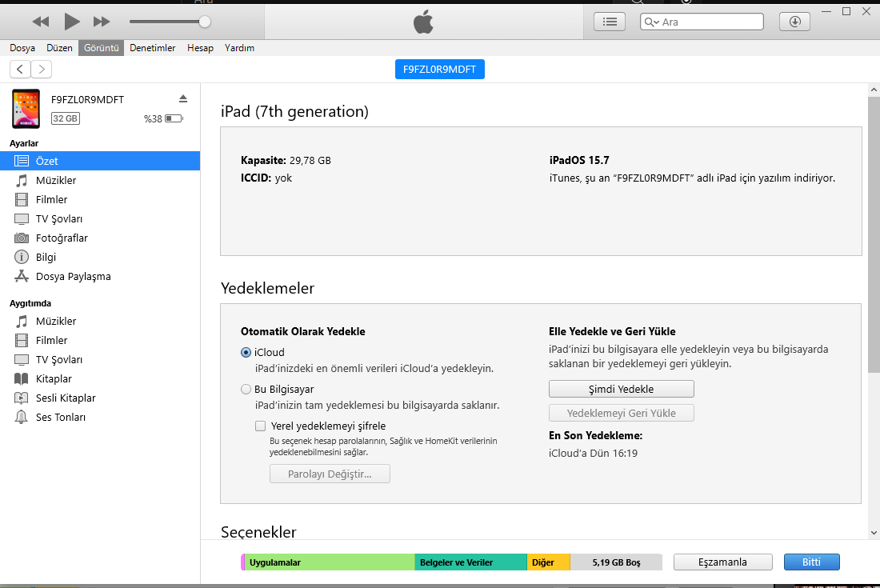880x588 pixels.
Task: Click the scrollbar up arrow
Action: click(874, 90)
